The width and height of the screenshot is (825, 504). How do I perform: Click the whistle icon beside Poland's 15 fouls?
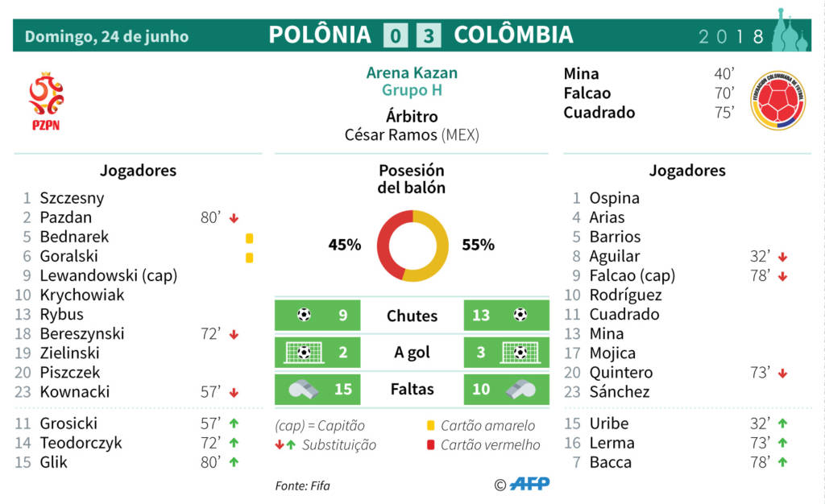(303, 390)
